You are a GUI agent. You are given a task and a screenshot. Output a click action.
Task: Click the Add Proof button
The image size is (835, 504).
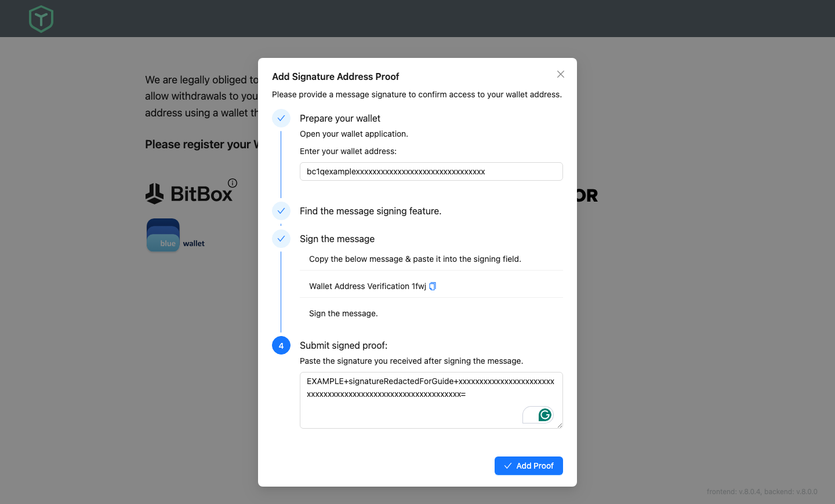pyautogui.click(x=529, y=466)
